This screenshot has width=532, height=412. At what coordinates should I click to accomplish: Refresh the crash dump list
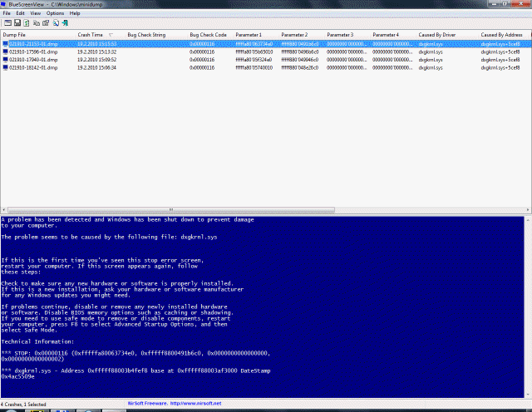point(27,23)
